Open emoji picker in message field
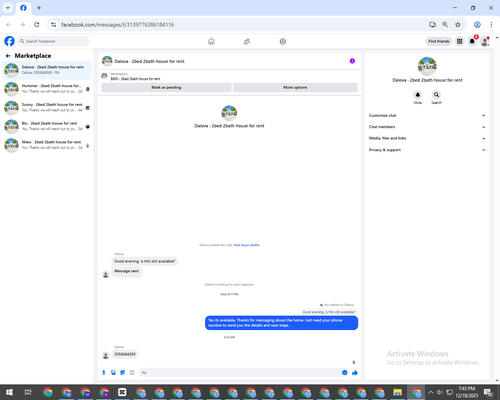Viewport: 500px width, 400px height. (x=345, y=372)
